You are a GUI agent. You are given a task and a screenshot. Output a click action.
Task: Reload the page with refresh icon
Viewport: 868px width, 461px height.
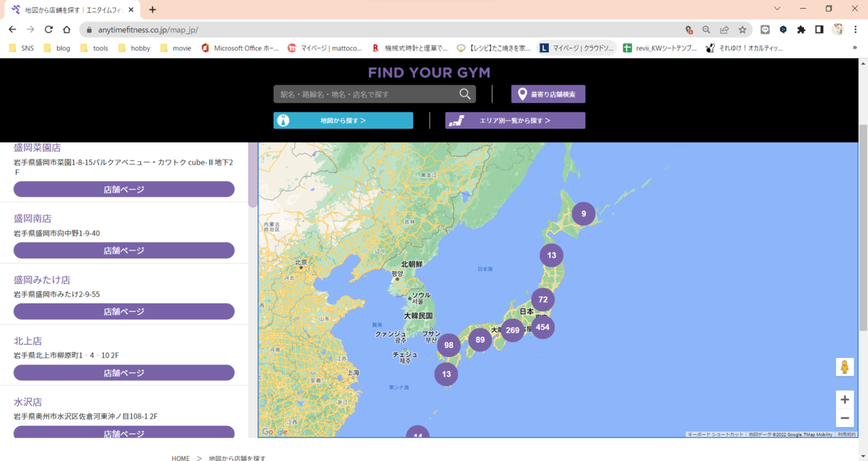(x=48, y=30)
